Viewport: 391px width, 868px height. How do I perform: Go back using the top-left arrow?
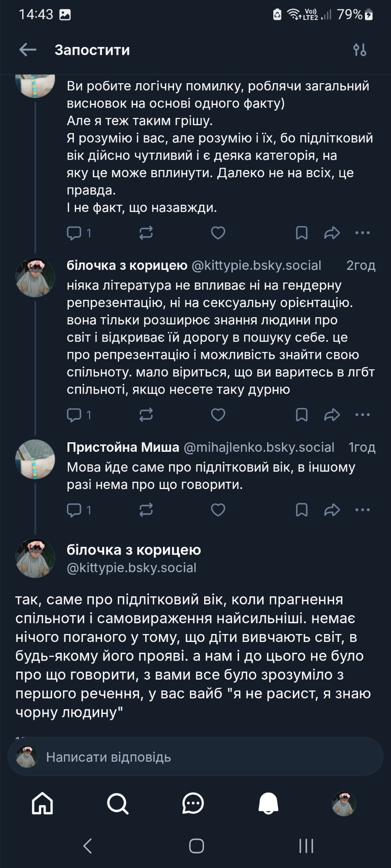point(28,50)
